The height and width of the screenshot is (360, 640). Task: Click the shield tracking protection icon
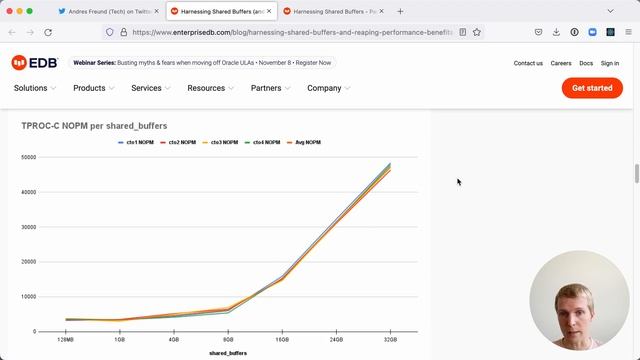click(109, 32)
